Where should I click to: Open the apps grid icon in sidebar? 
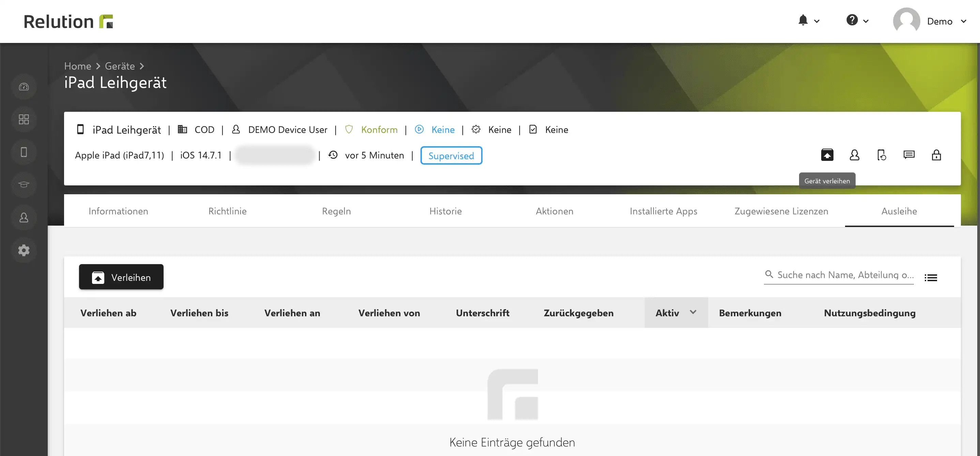pyautogui.click(x=24, y=120)
